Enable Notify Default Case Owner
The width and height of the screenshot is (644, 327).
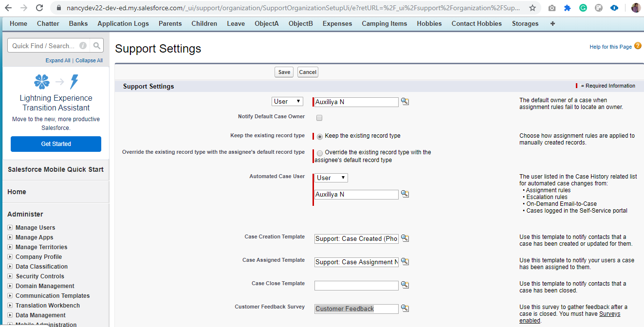tap(319, 117)
